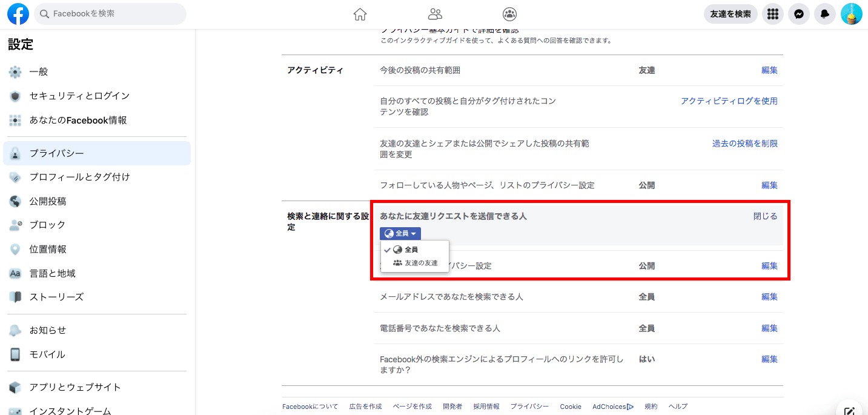Click the 公開投稿 globe icon
This screenshot has width=868, height=415.
(x=15, y=202)
